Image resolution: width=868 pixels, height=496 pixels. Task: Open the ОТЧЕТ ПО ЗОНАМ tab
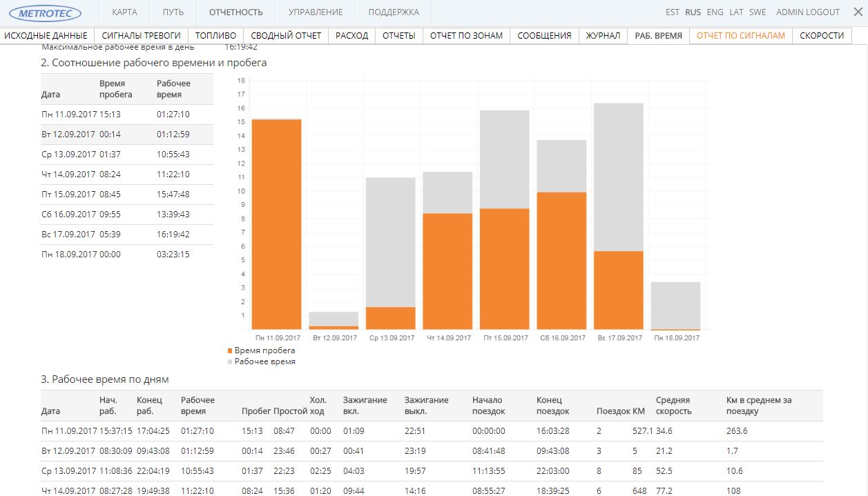466,36
